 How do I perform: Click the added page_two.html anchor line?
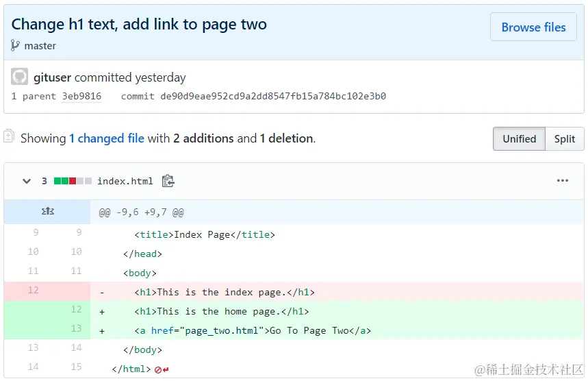[x=253, y=331]
